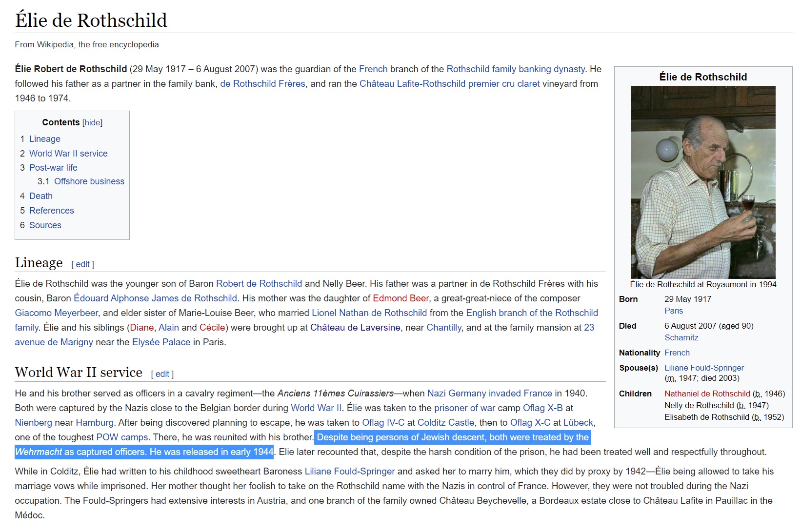Visit the Giacomo Meyerbeer link
Image resolution: width=801 pixels, height=532 pixels.
56,313
